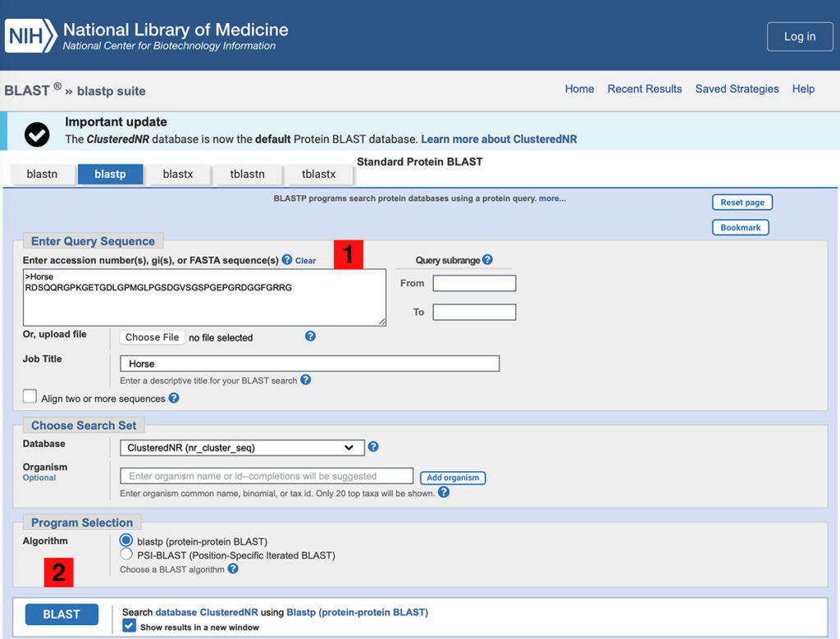This screenshot has width=840, height=639.
Task: Open Saved Strategies
Action: click(737, 89)
